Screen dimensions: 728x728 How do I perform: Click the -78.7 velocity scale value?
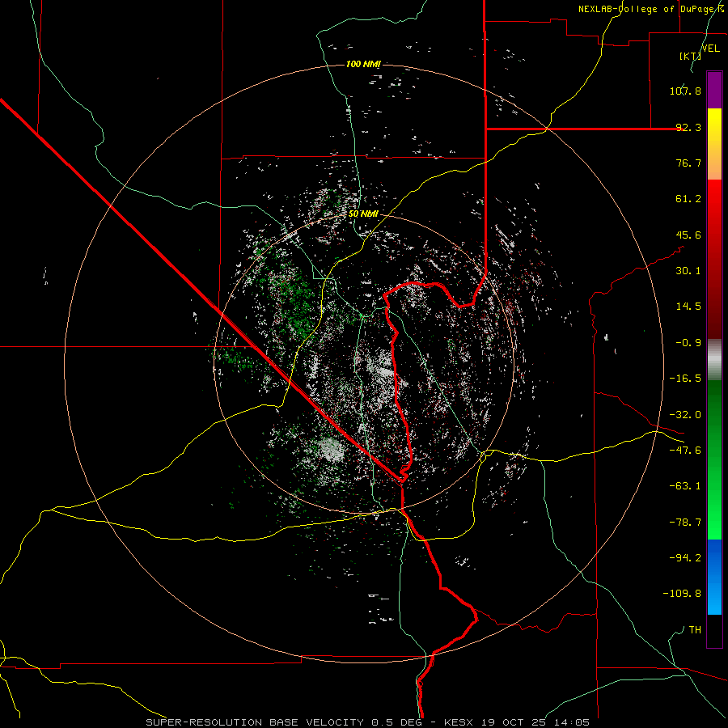click(x=685, y=523)
